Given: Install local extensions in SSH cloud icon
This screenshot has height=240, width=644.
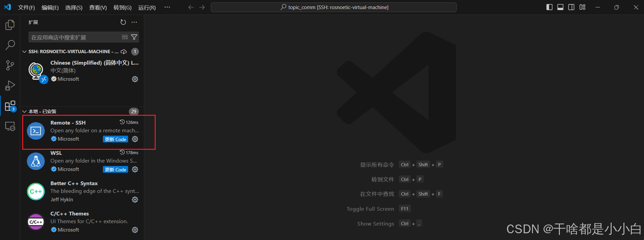Looking at the screenshot, I should 124,52.
